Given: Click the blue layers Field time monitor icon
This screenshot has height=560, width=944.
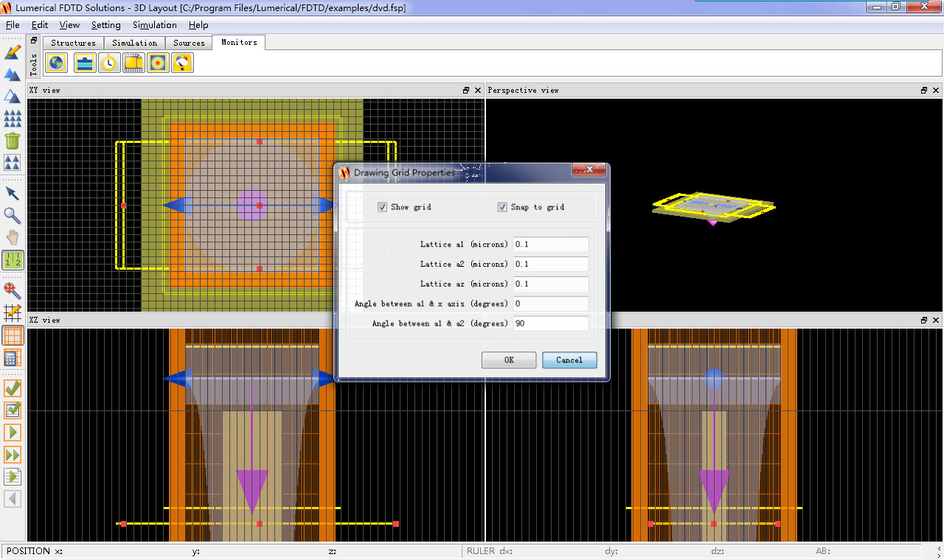Looking at the screenshot, I should pos(86,63).
